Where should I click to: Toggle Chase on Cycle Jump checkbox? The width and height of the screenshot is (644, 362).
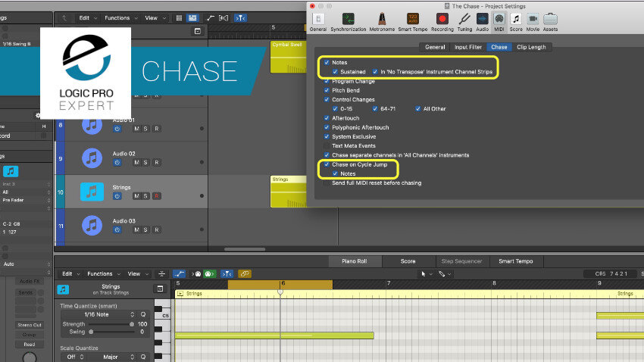[327, 164]
